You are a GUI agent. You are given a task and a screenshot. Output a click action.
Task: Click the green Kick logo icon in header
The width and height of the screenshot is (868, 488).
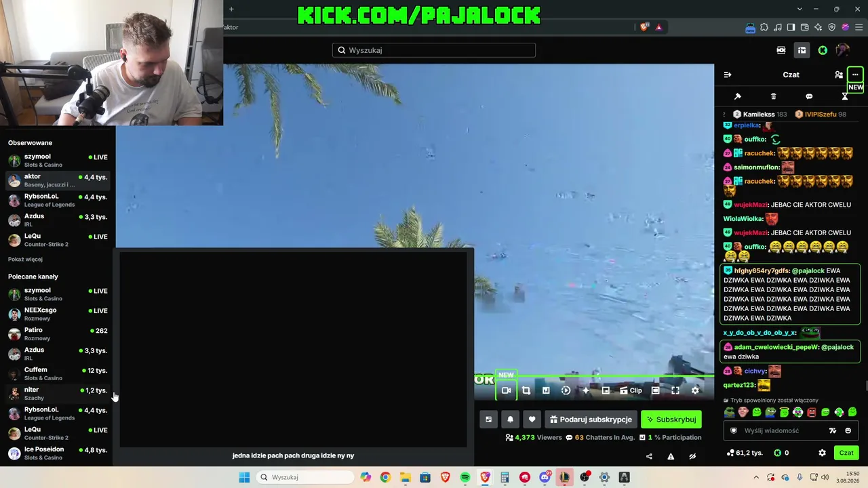823,50
